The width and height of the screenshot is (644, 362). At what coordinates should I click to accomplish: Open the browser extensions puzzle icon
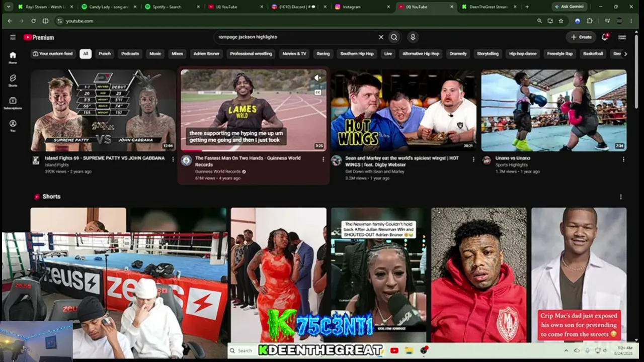[590, 21]
